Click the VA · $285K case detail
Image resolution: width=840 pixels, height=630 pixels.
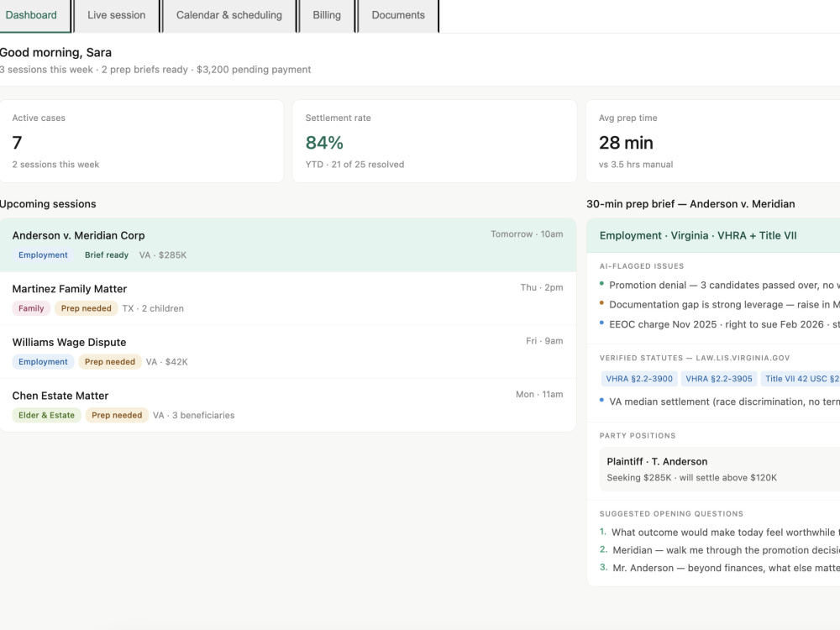(x=163, y=255)
